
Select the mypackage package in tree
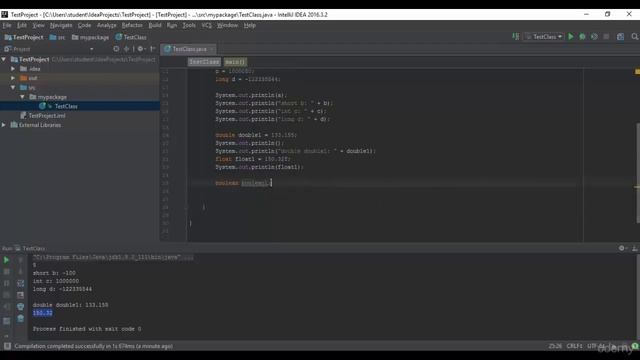click(x=52, y=97)
